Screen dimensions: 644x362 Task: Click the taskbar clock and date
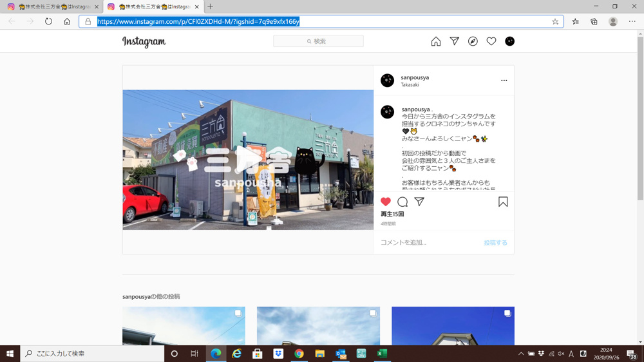(606, 354)
